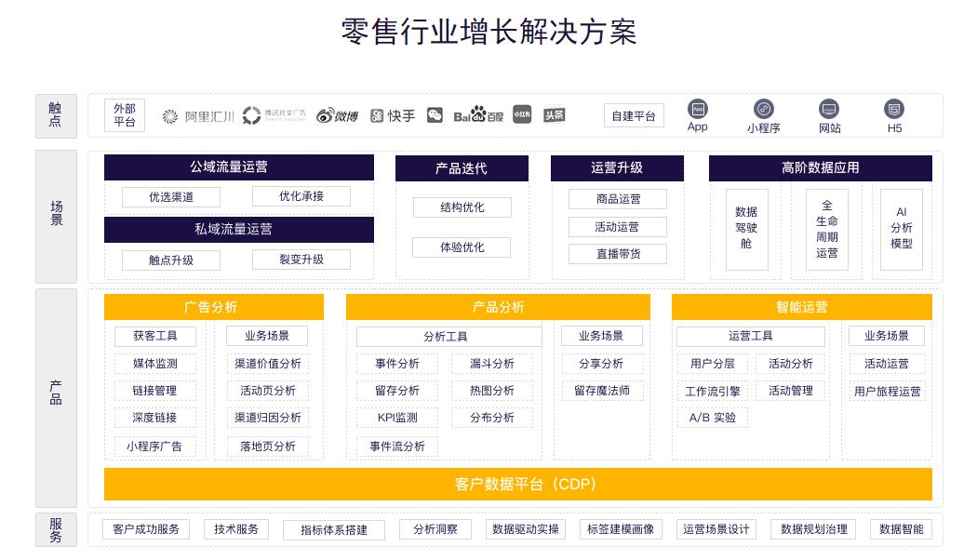Click the 数据驾驶舱 box

click(x=746, y=229)
